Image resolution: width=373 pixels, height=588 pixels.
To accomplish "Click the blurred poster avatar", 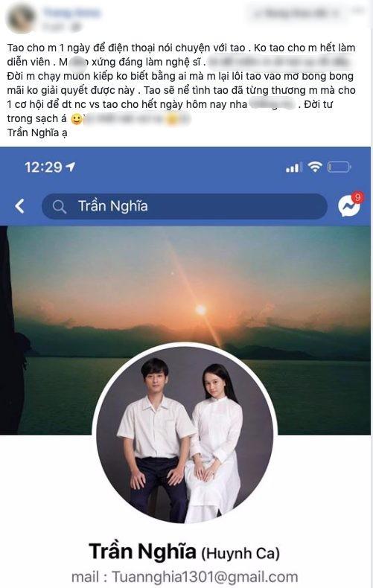I will click(x=21, y=19).
